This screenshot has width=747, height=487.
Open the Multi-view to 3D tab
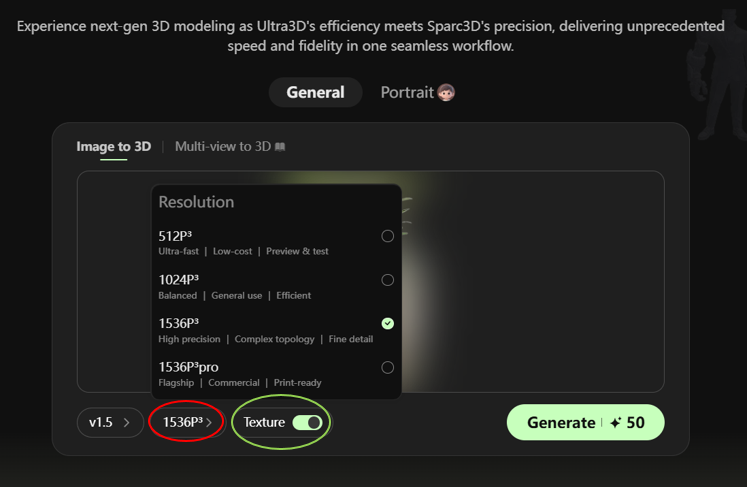point(222,147)
